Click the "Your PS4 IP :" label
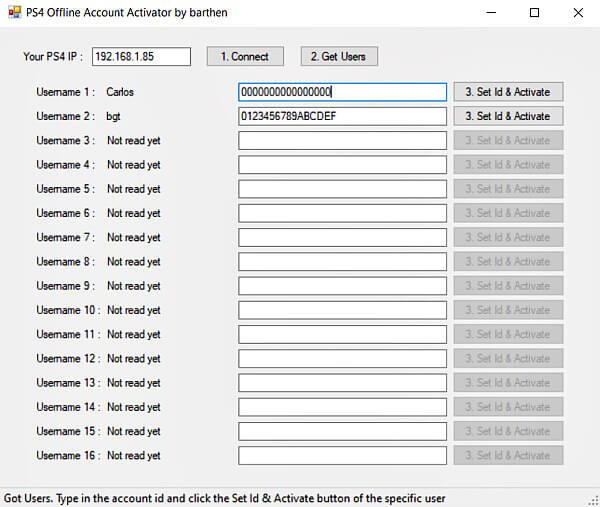Screen dimensions: 600x507 [53, 57]
